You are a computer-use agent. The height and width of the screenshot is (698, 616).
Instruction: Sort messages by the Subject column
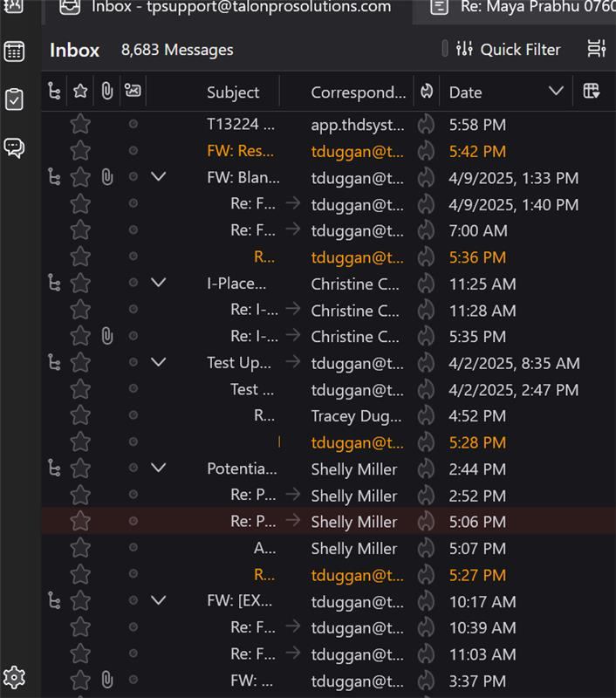(x=233, y=92)
